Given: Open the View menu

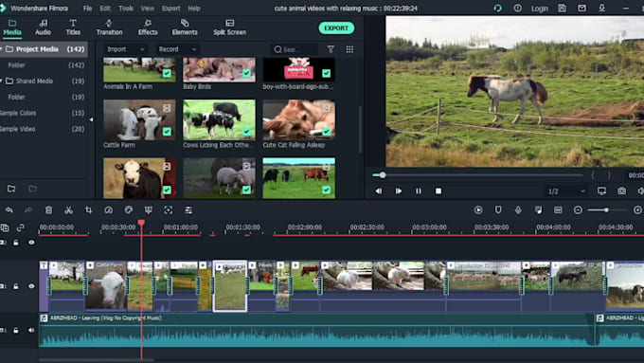Looking at the screenshot, I should 147,9.
